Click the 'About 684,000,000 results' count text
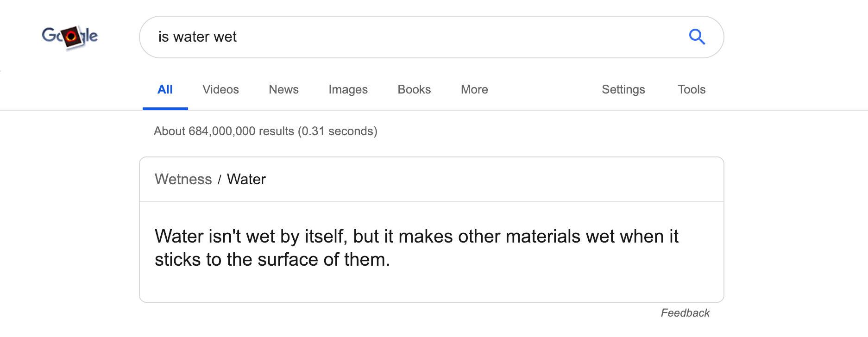This screenshot has height=337, width=868. [x=224, y=131]
